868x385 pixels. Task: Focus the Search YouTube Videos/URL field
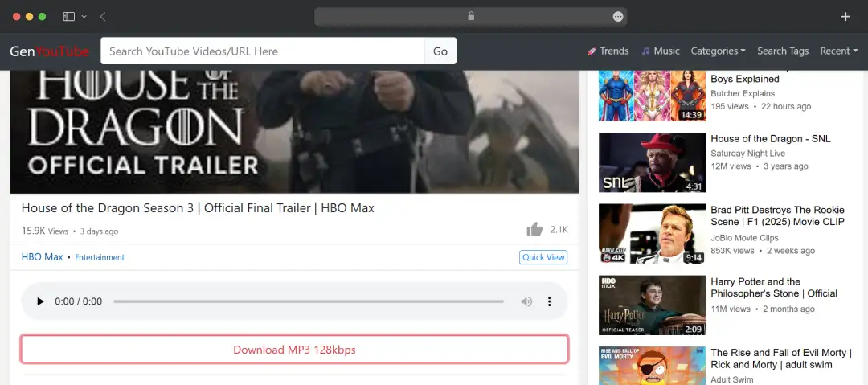262,51
